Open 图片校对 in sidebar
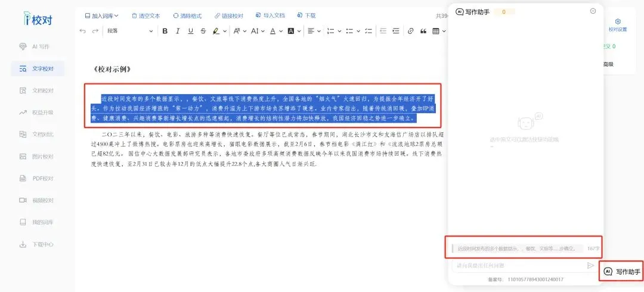This screenshot has width=644, height=292. 37,157
